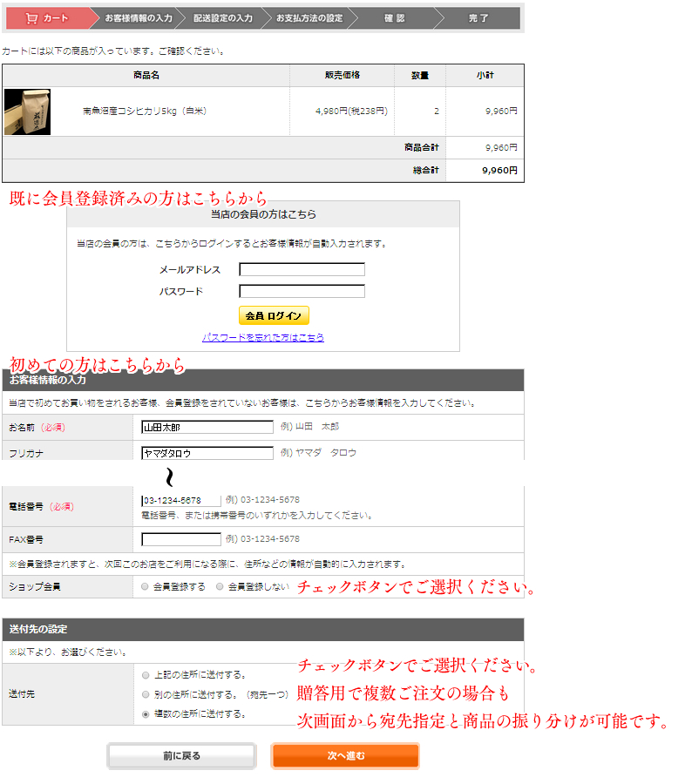692x784 pixels.
Task: Select the 確認 step in progress bar
Action: (x=394, y=18)
